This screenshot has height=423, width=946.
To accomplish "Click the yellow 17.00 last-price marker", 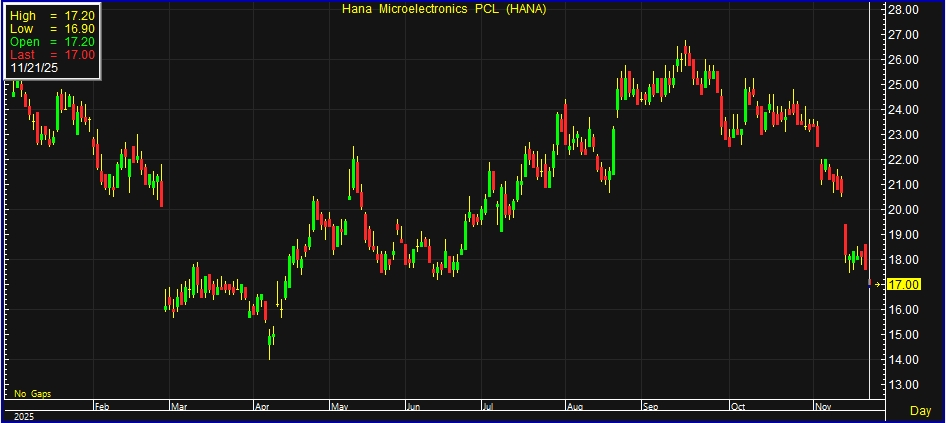I will coord(902,285).
